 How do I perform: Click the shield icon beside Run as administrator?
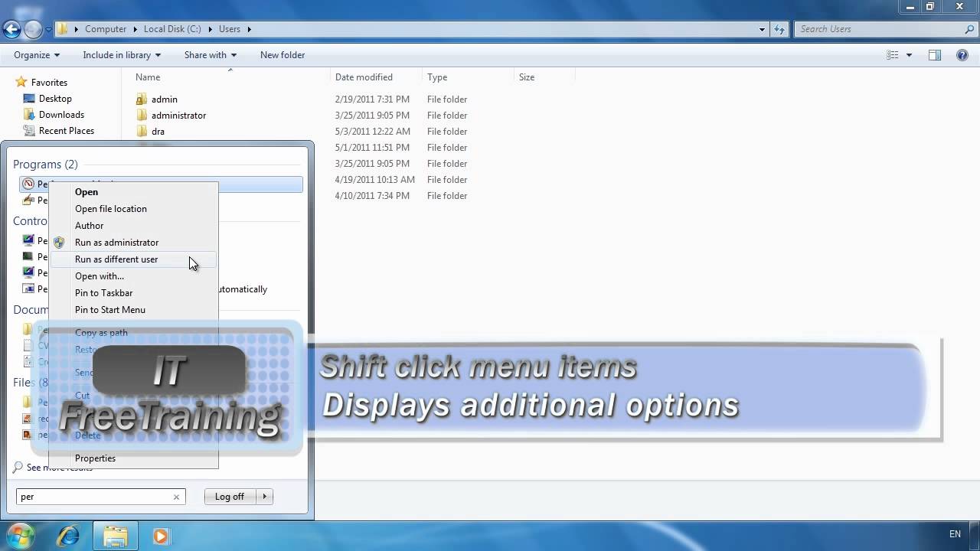(59, 243)
